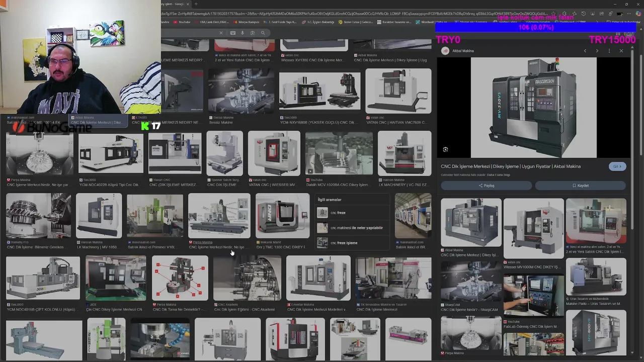Image resolution: width=644 pixels, height=362 pixels.
Task: Select related search cnc freze işleme
Action: click(x=352, y=243)
